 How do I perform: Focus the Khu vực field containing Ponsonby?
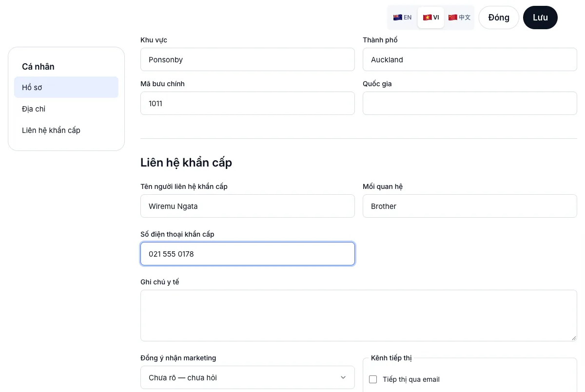point(248,59)
